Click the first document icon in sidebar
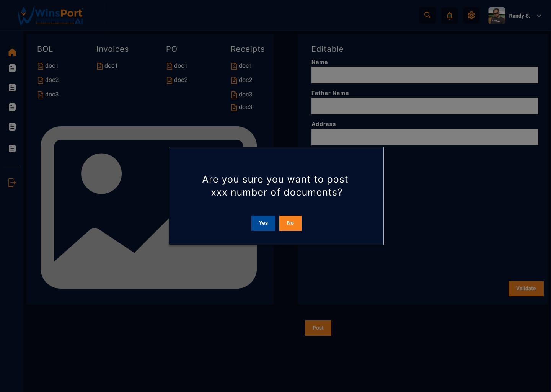 click(x=12, y=68)
